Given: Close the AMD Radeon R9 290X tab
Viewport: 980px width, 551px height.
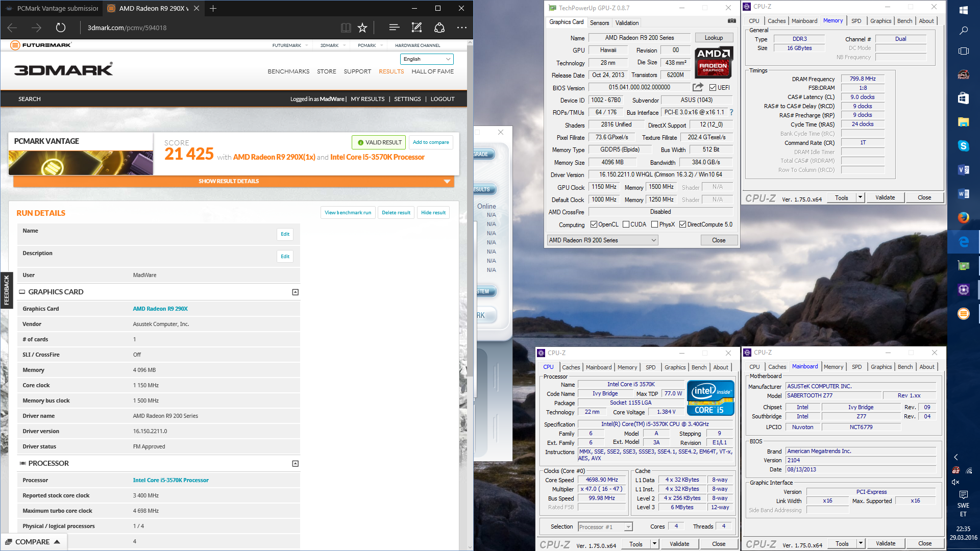Looking at the screenshot, I should pyautogui.click(x=196, y=8).
